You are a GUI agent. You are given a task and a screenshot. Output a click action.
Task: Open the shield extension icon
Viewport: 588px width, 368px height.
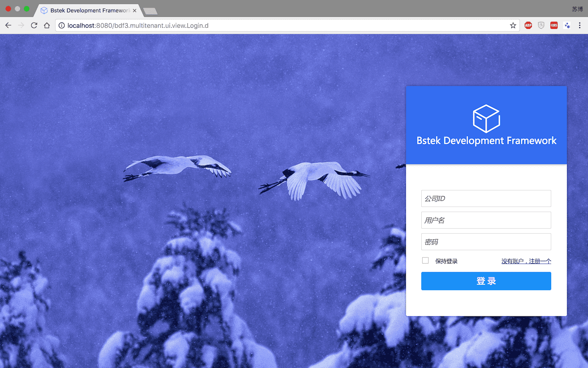[x=541, y=25]
